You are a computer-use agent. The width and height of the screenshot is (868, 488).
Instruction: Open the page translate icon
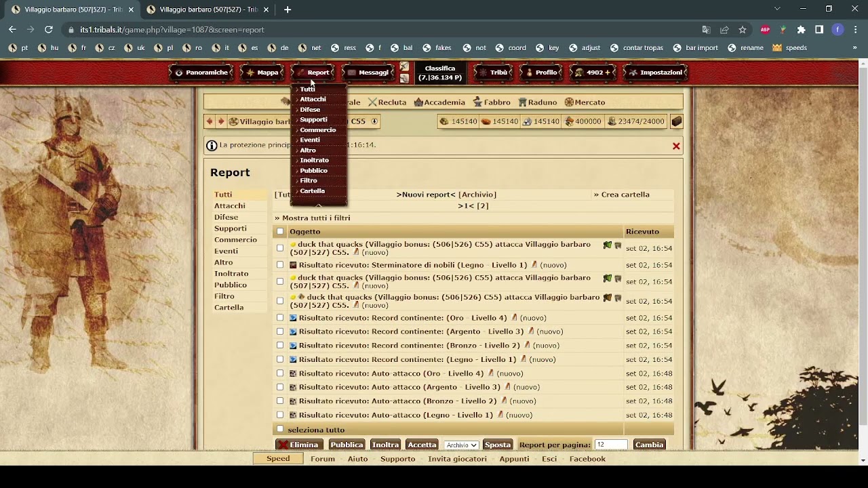707,30
